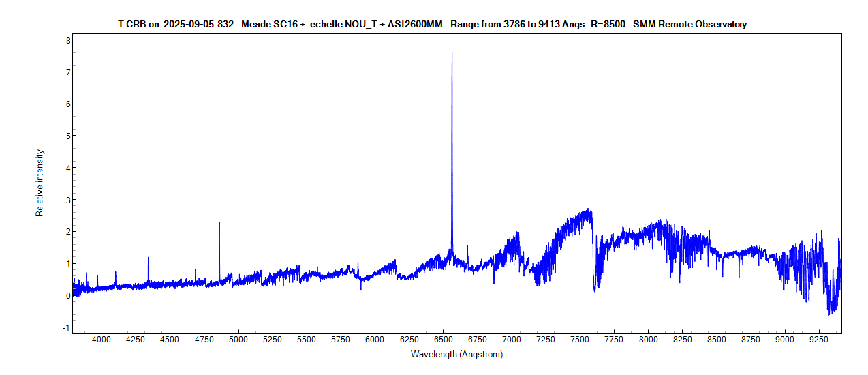Image resolution: width=868 pixels, height=375 pixels.
Task: Click the 0 tick label on y-axis
Action: point(67,296)
